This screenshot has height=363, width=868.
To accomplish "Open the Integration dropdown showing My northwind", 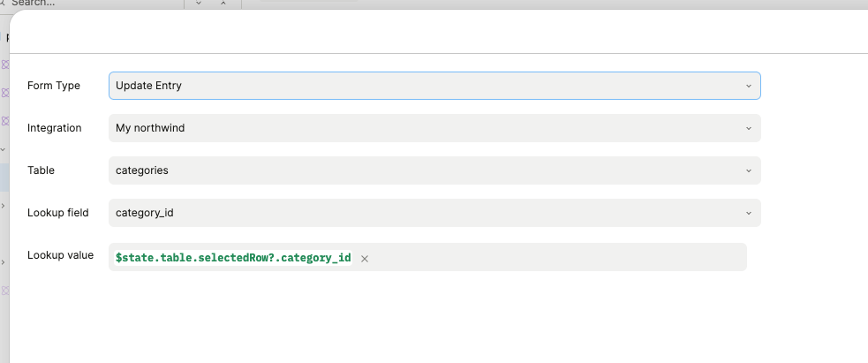I will 434,128.
